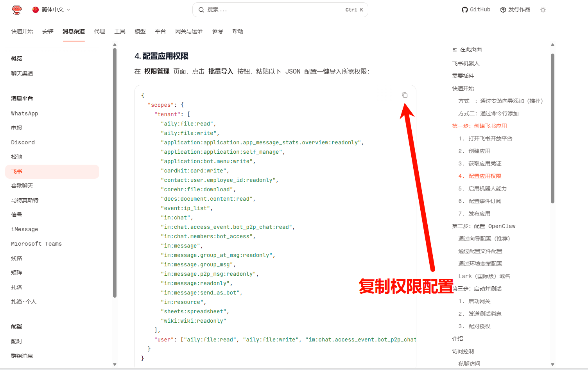This screenshot has height=370, width=588.
Task: Toggle the light/dark theme sun icon
Action: [543, 10]
